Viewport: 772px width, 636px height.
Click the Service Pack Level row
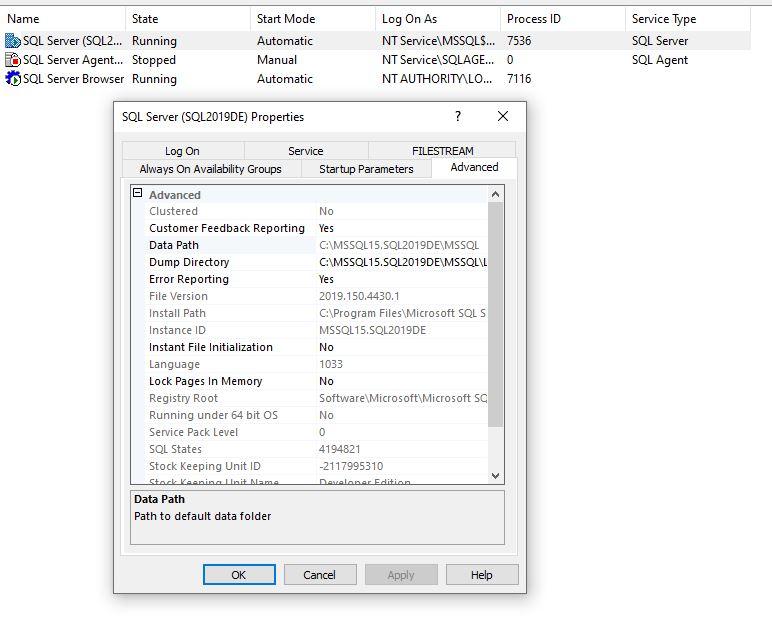(317, 432)
